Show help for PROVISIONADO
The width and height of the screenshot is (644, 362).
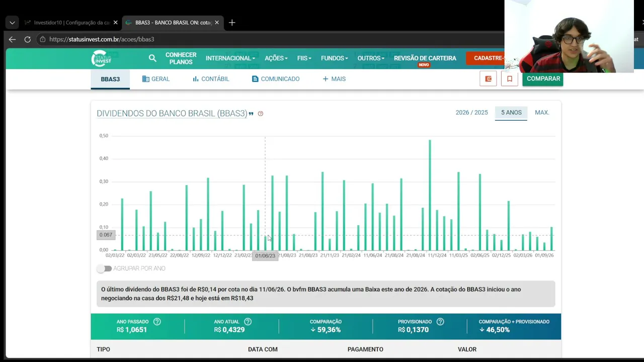pyautogui.click(x=440, y=322)
